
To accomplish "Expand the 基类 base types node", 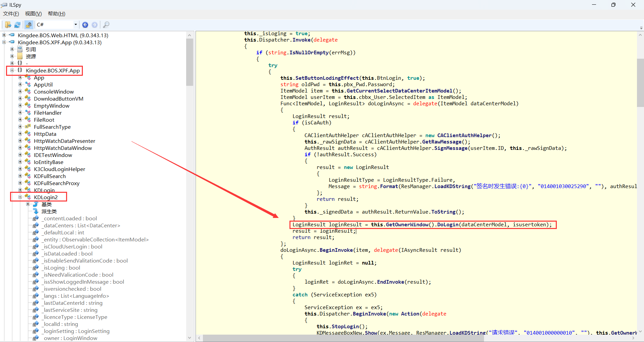I will click(x=28, y=204).
